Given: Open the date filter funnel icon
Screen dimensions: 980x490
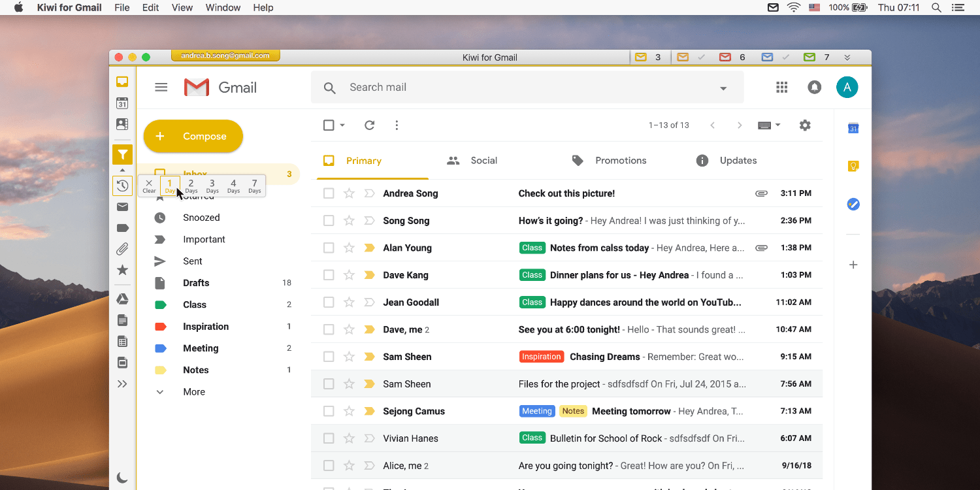Looking at the screenshot, I should [122, 154].
